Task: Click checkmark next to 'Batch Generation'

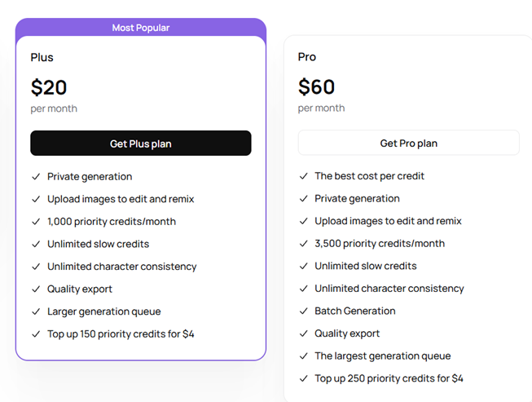Action: click(x=303, y=311)
